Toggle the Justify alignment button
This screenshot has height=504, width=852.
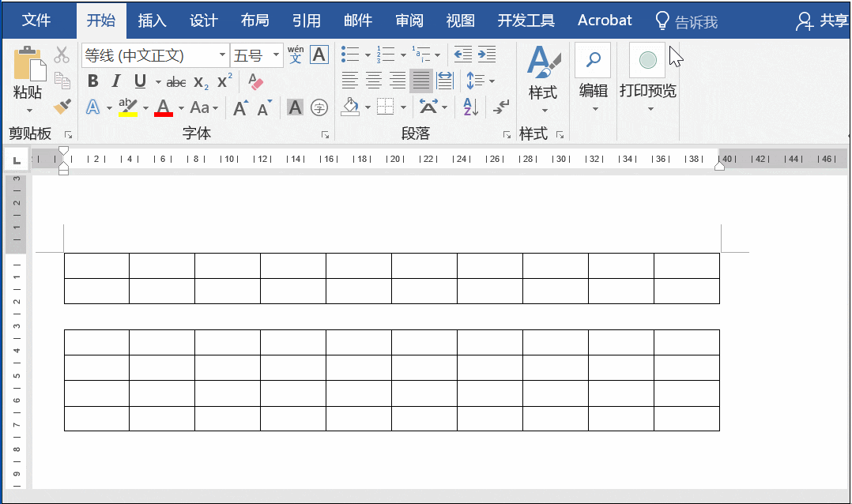tap(420, 81)
